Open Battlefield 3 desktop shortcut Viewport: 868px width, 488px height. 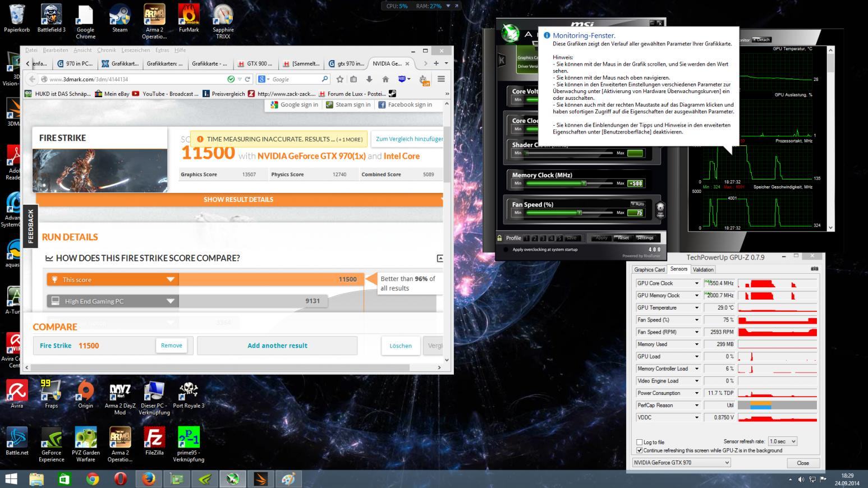point(51,18)
